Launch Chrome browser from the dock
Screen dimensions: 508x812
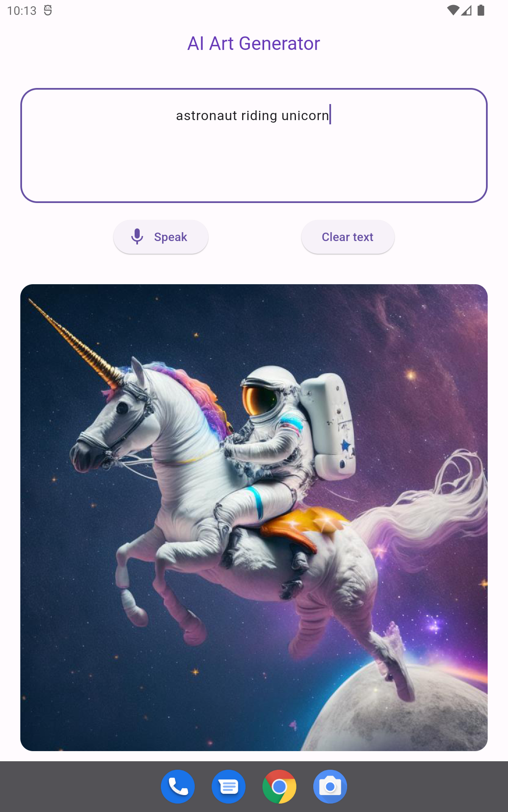pyautogui.click(x=279, y=787)
